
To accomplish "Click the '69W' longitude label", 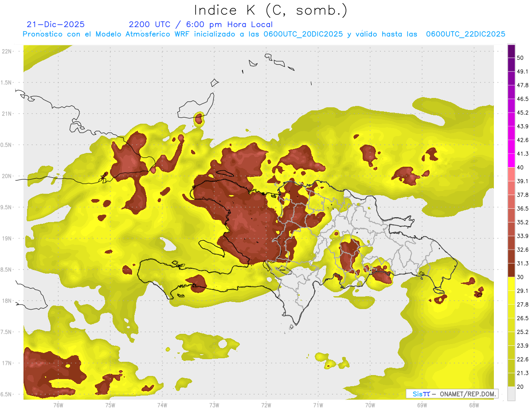I will coord(422,405).
